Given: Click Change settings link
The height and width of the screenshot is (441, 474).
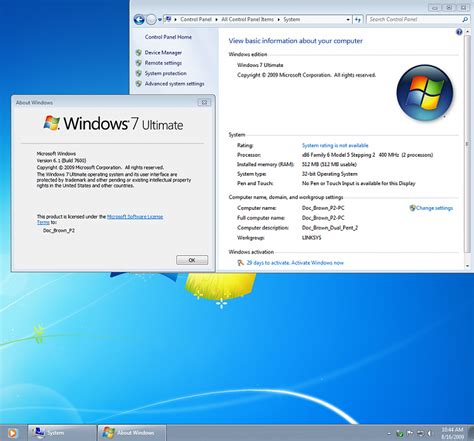Looking at the screenshot, I should [434, 208].
